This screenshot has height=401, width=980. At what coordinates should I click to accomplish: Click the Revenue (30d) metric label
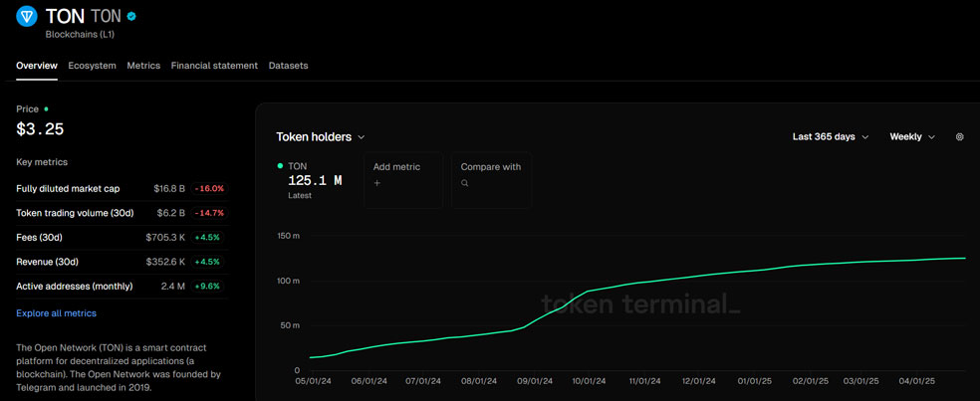tap(48, 262)
